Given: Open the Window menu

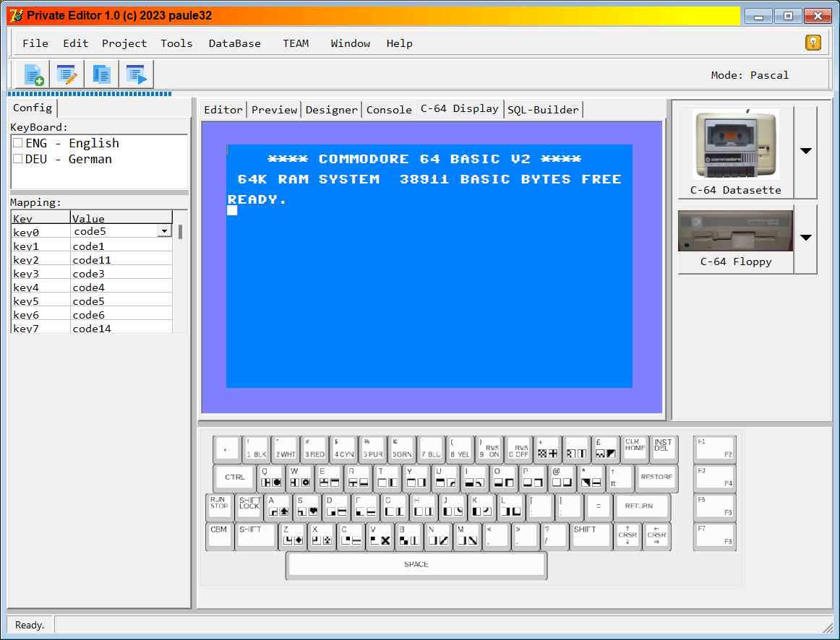Looking at the screenshot, I should coord(351,43).
